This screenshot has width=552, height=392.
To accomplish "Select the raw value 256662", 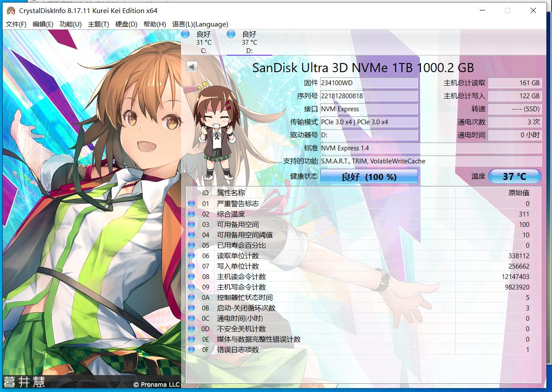I will point(519,266).
